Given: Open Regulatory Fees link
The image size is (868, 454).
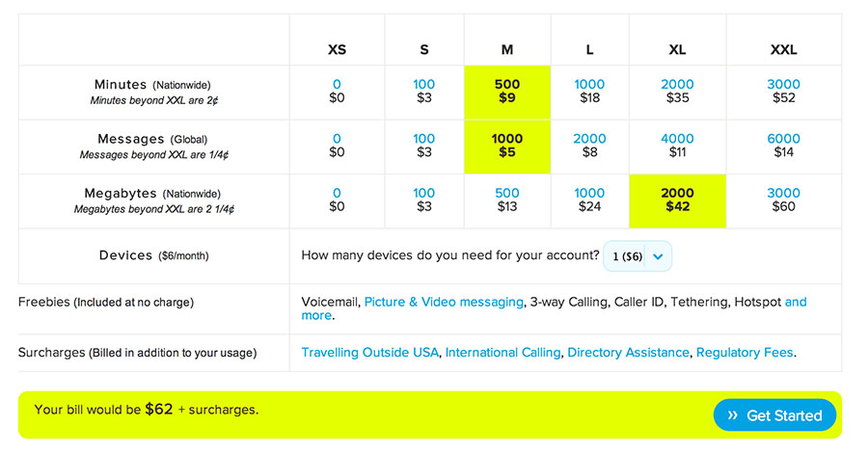Looking at the screenshot, I should (x=744, y=353).
